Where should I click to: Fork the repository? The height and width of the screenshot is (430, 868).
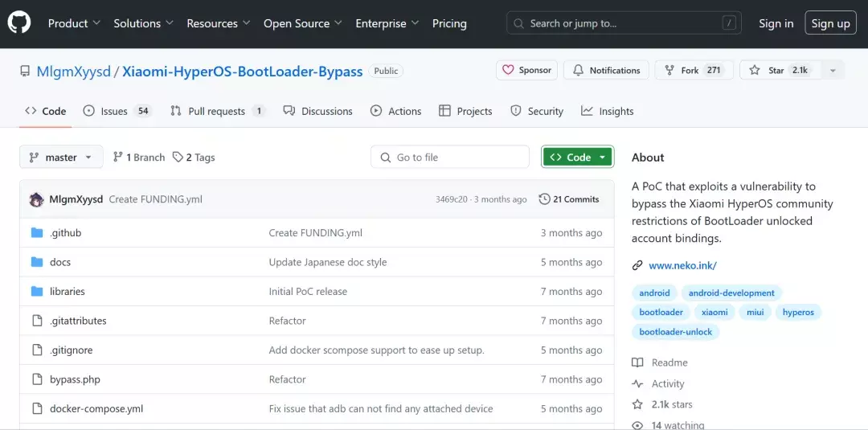(x=692, y=71)
